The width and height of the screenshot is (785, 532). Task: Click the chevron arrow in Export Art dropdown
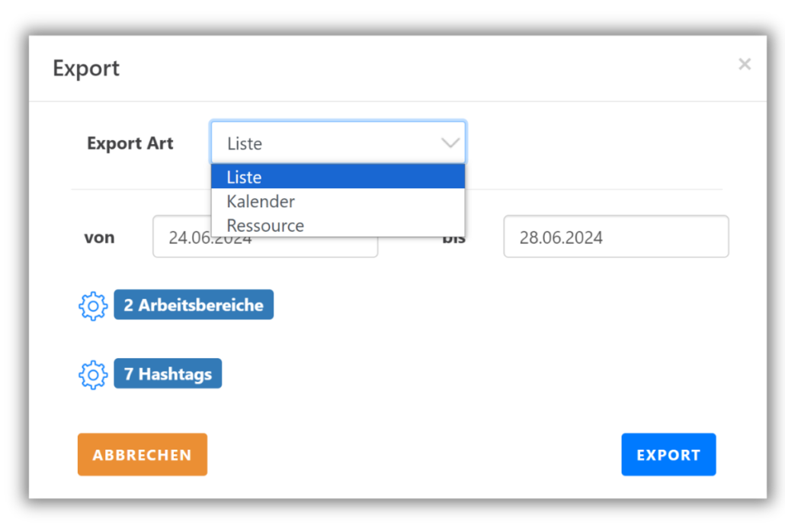coord(450,143)
